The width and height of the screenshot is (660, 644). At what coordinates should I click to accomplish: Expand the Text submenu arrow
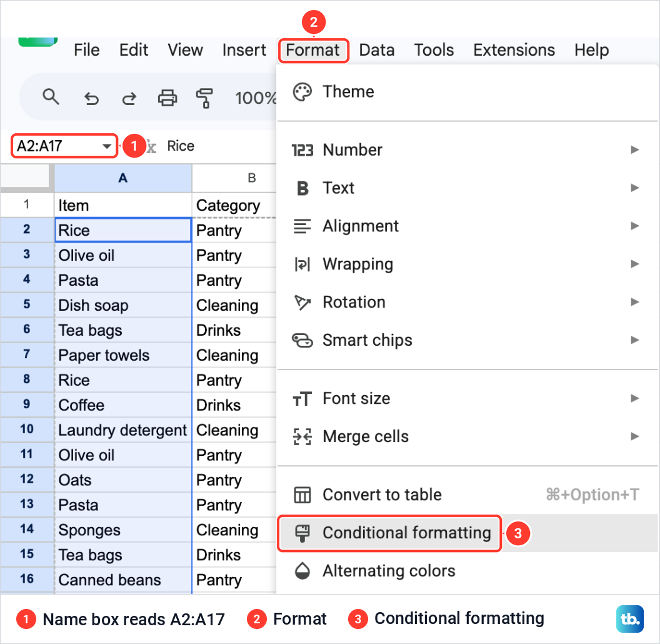[635, 188]
